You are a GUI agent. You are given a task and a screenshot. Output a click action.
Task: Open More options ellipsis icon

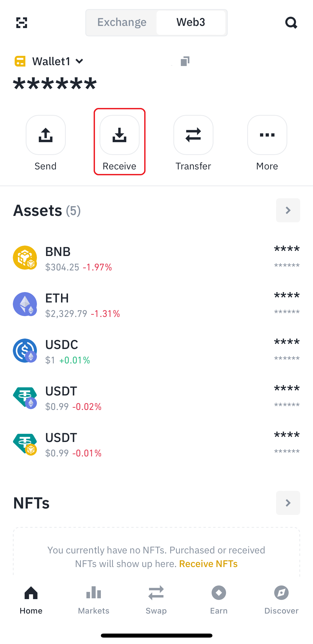[x=267, y=135]
